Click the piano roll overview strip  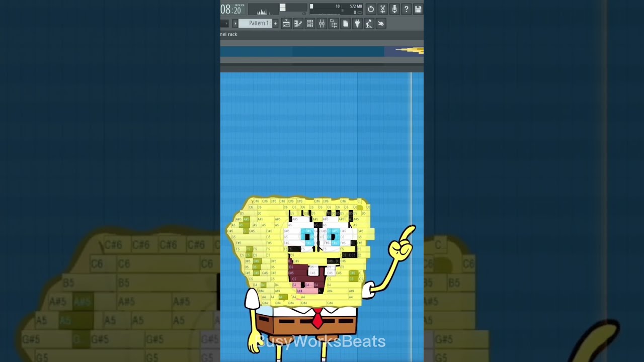322,51
